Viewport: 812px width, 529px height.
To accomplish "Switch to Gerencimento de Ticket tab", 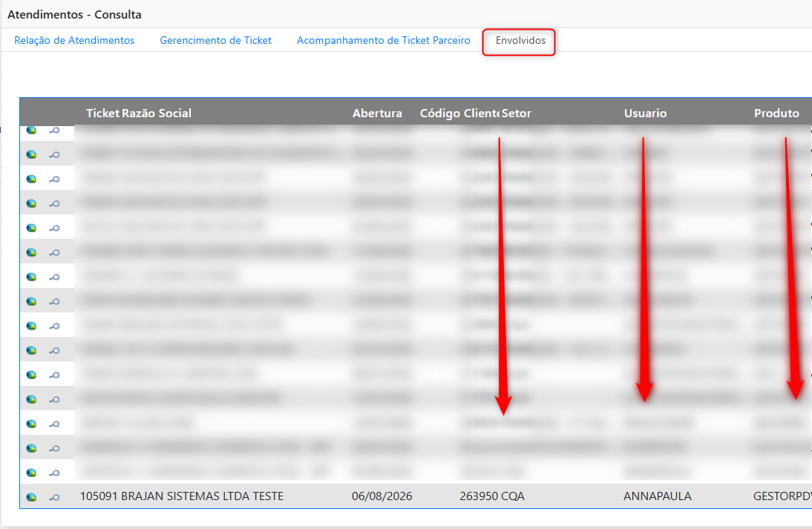I will coord(215,40).
